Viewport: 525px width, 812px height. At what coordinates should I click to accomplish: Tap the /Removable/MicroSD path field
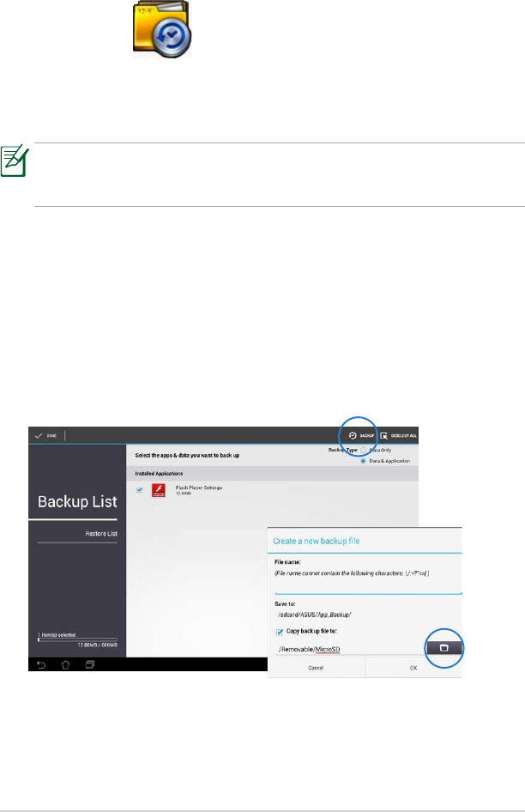pyautogui.click(x=349, y=649)
